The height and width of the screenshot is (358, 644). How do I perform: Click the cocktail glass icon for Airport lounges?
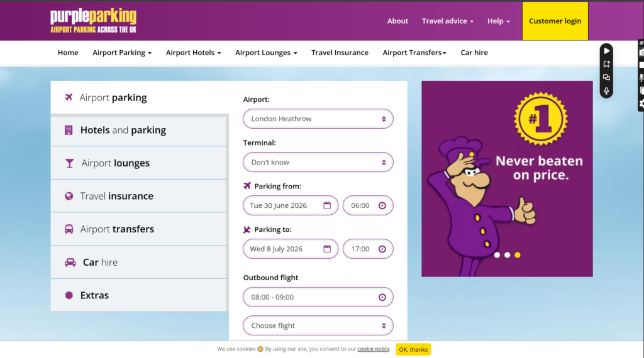(69, 163)
